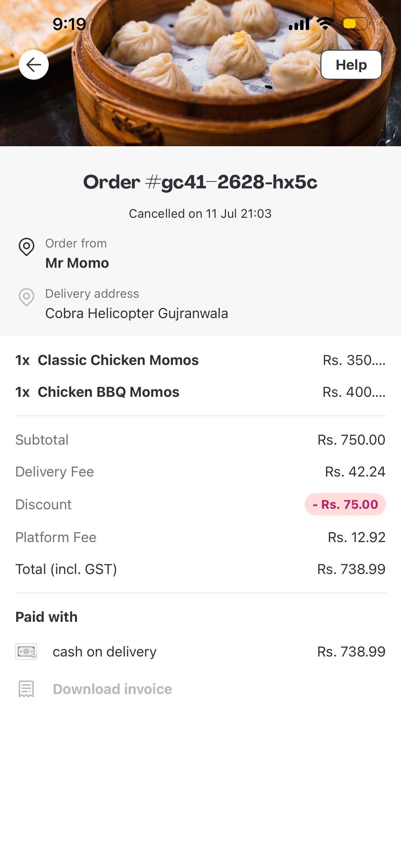401x868 pixels.
Task: Tap the Total incl. GST row
Action: click(200, 569)
